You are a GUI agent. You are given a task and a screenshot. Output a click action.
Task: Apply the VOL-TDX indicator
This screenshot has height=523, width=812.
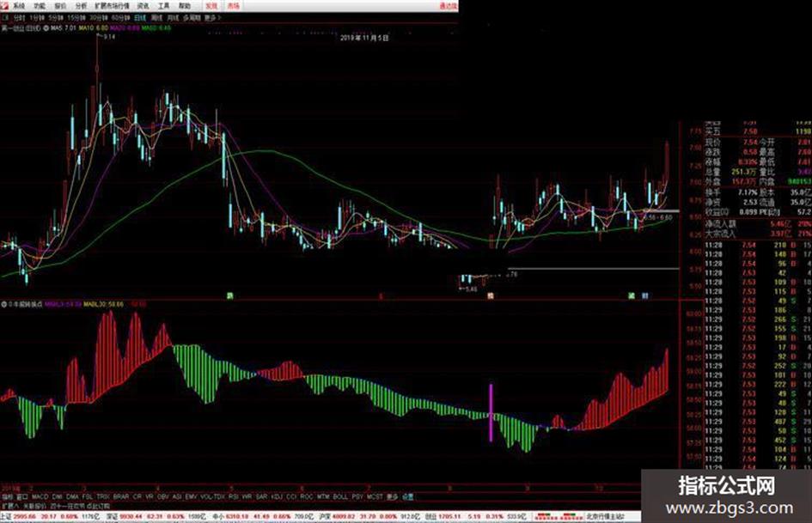point(212,496)
